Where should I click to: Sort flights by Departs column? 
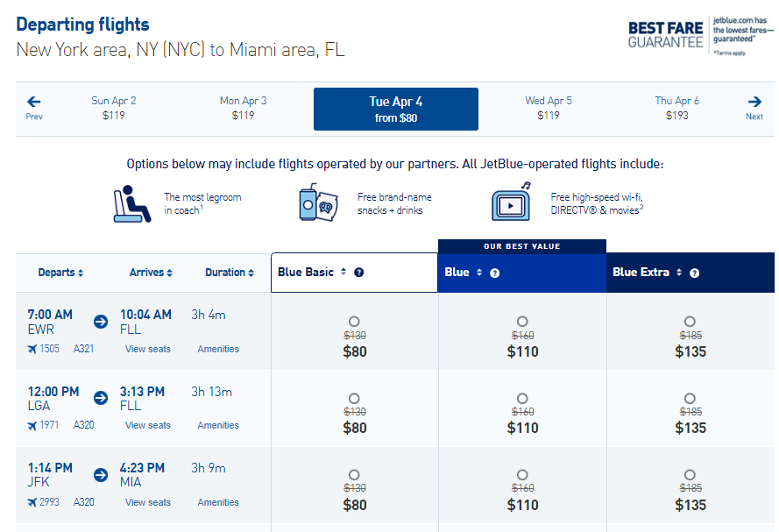tap(60, 273)
